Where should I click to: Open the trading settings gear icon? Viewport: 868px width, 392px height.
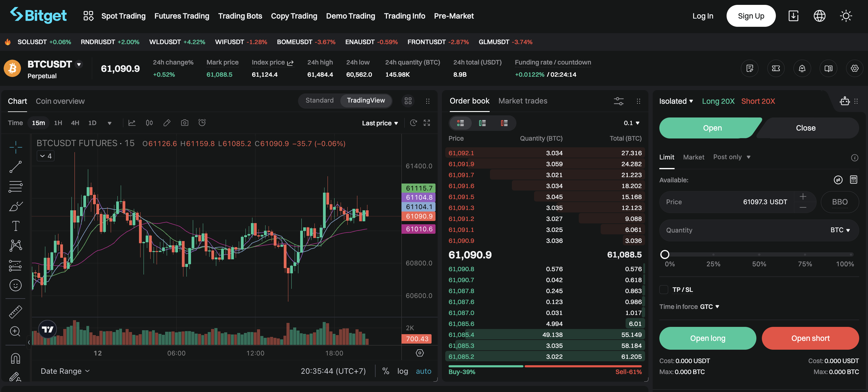855,68
